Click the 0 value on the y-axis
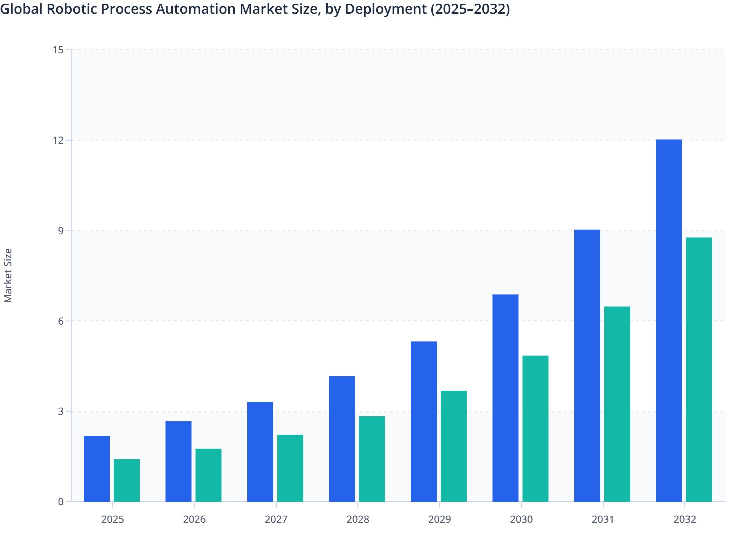Screen dimensions: 754x560 tap(61, 502)
